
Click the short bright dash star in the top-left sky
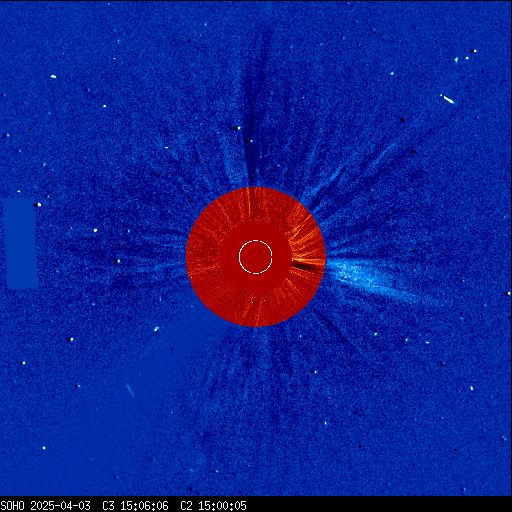pos(53,77)
